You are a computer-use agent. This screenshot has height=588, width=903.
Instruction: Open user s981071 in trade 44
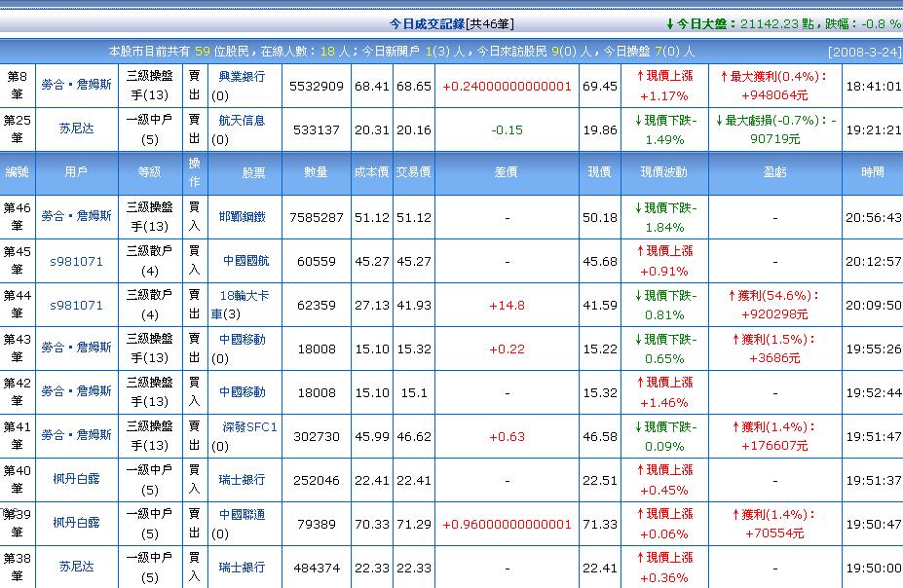76,305
